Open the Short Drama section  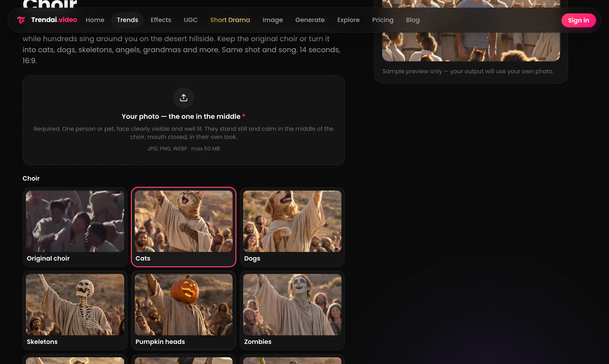[230, 20]
